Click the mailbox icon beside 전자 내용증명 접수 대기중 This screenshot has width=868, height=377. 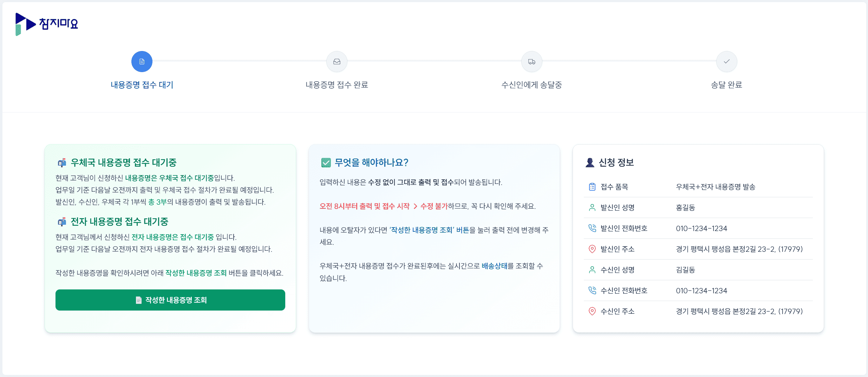click(62, 222)
